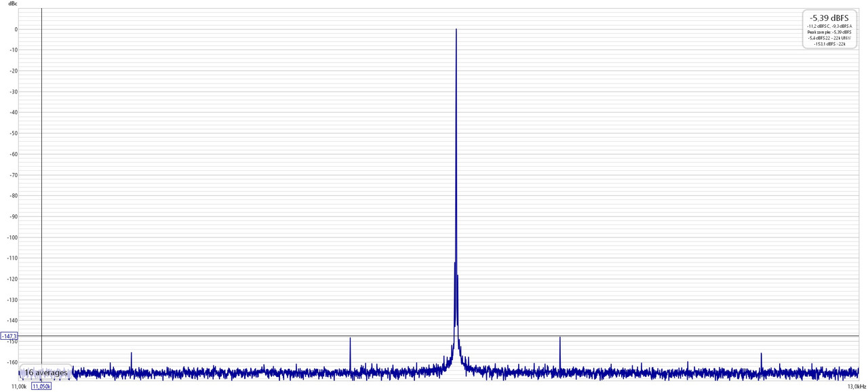Click the '-5,4 dBFS 22 - 22k' line
Image resolution: width=868 pixels, height=392 pixels.
pos(829,38)
